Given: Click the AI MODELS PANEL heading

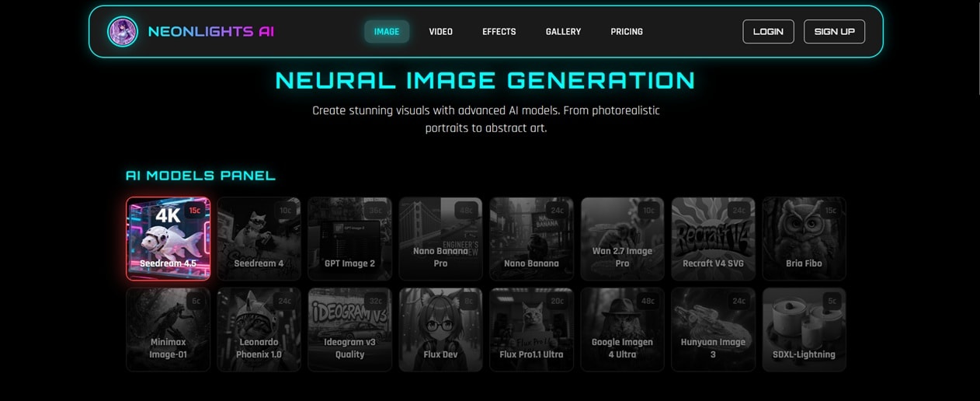Looking at the screenshot, I should pos(200,176).
